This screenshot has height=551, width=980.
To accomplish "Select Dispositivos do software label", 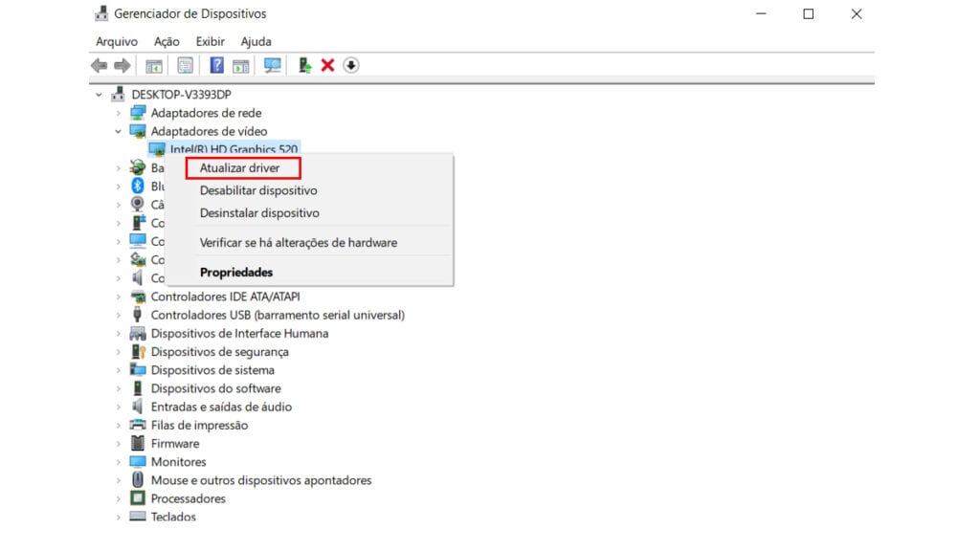I will (215, 388).
